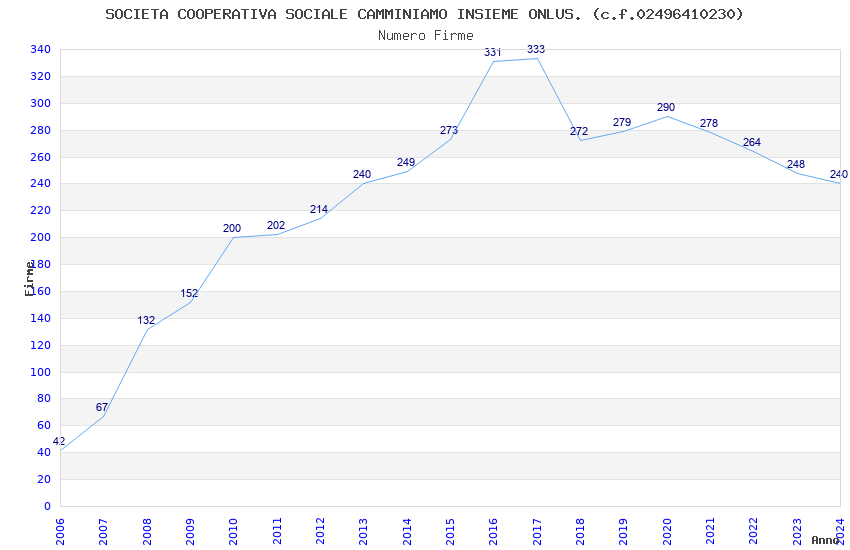The width and height of the screenshot is (850, 550).
Task: Select the data label 249 for 2014
Action: point(406,162)
